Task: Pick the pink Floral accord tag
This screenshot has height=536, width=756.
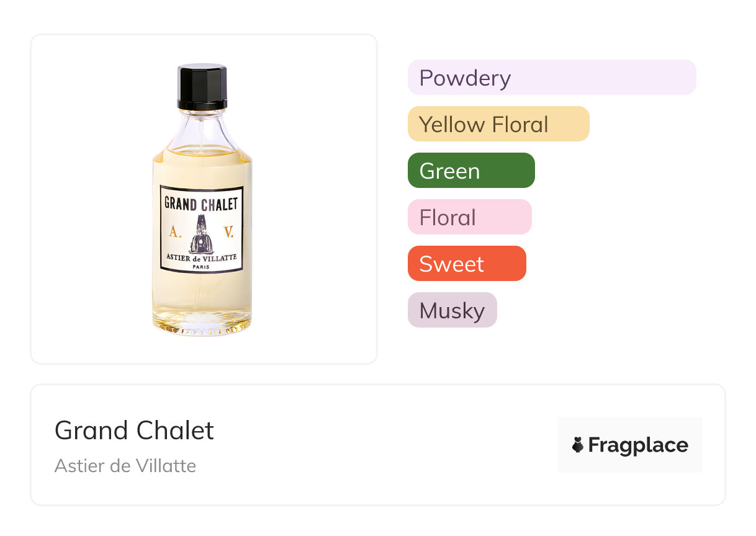Action: [x=470, y=217]
